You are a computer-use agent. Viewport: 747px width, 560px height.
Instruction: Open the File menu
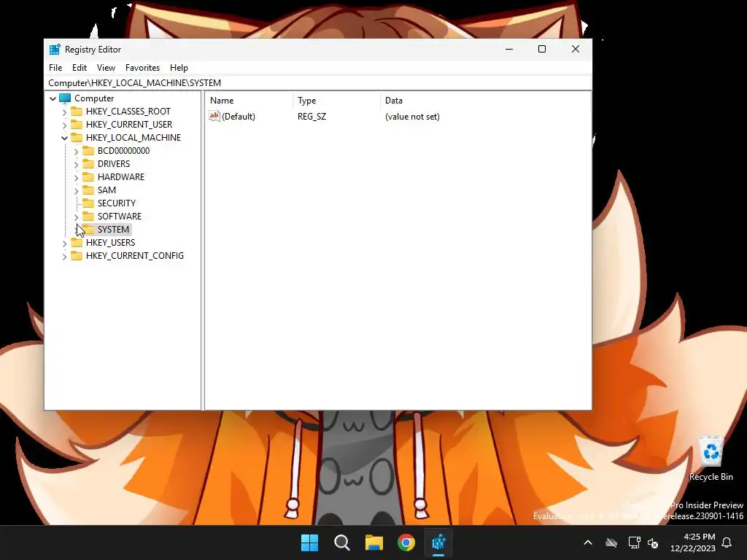(55, 68)
